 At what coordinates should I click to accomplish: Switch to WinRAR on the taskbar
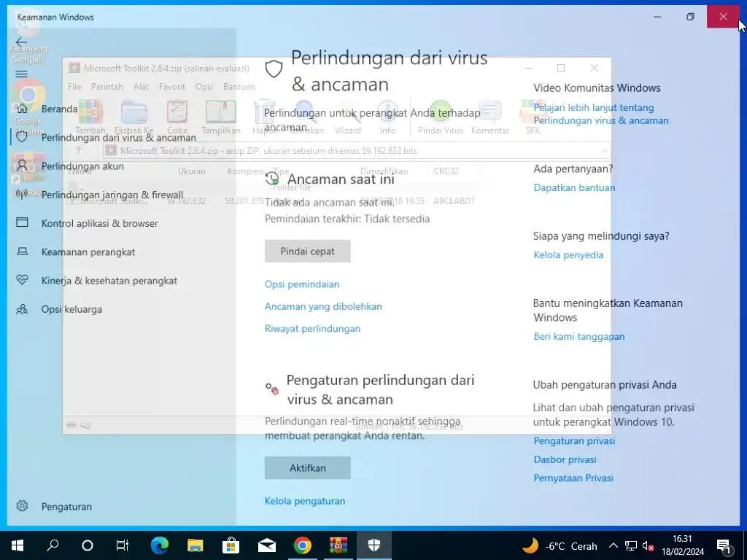[x=338, y=545]
